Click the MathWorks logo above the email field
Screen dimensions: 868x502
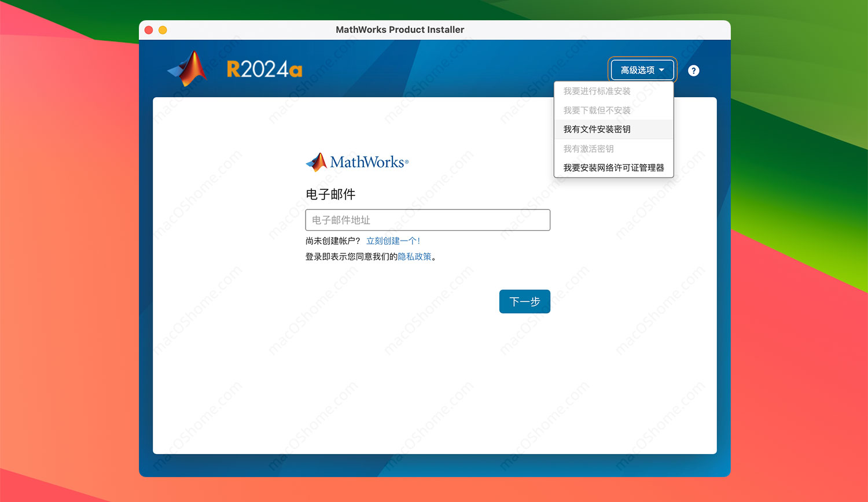click(x=356, y=162)
